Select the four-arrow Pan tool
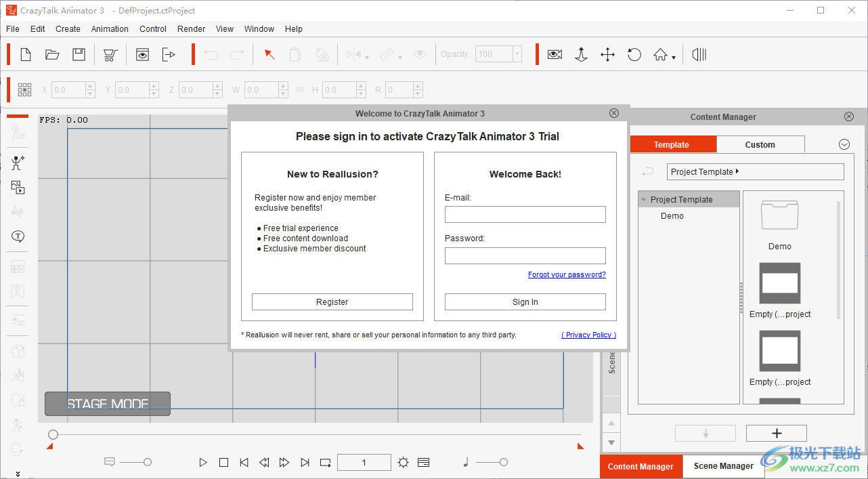The height and width of the screenshot is (479, 868). pos(607,55)
